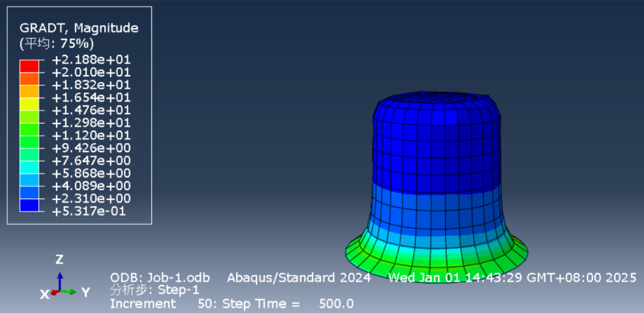Click the minimum value +5.317e-01 label
The height and width of the screenshot is (313, 644).
click(89, 211)
